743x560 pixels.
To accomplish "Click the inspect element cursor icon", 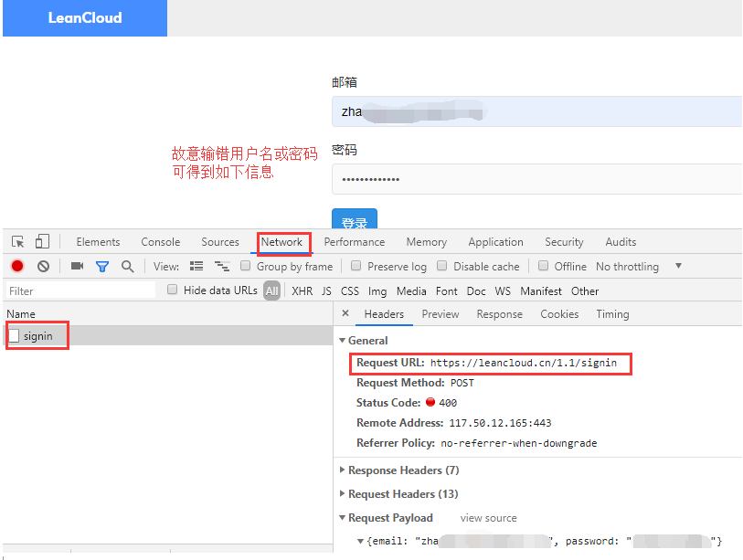I will pos(18,242).
